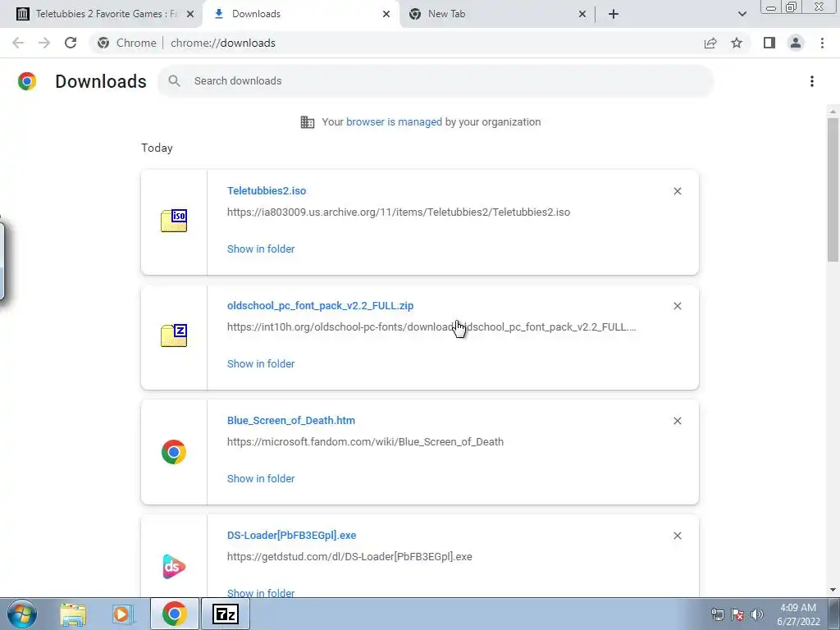Open the tab search dropdown arrow

point(742,14)
